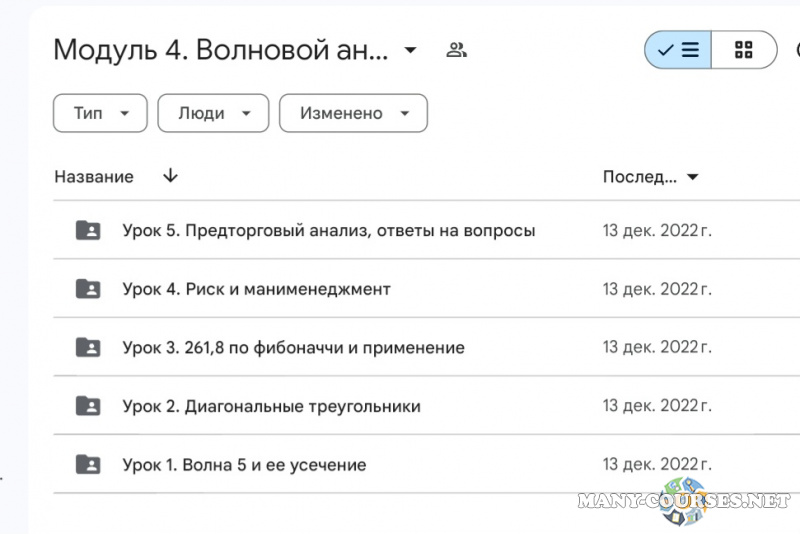Click shared folder icon for Урок 2
Screen dimensions: 800x534
point(88,406)
